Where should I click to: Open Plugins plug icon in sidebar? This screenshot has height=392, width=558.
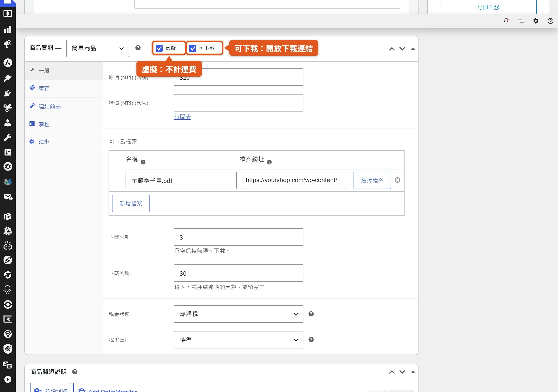8,93
